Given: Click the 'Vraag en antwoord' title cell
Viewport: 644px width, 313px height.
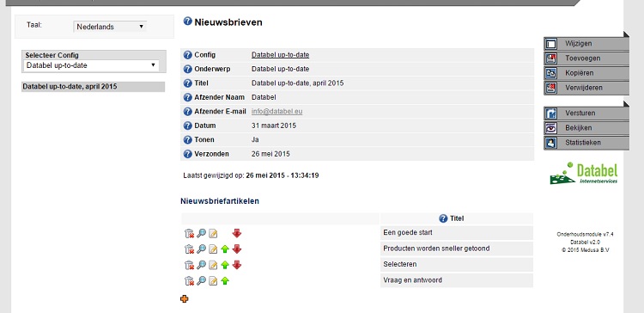Looking at the screenshot, I should 457,280.
